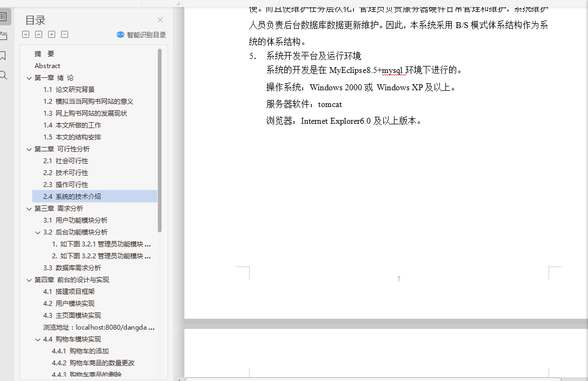Click the plus box icon in 目录 toolbar
The image size is (588, 381).
[x=52, y=35]
